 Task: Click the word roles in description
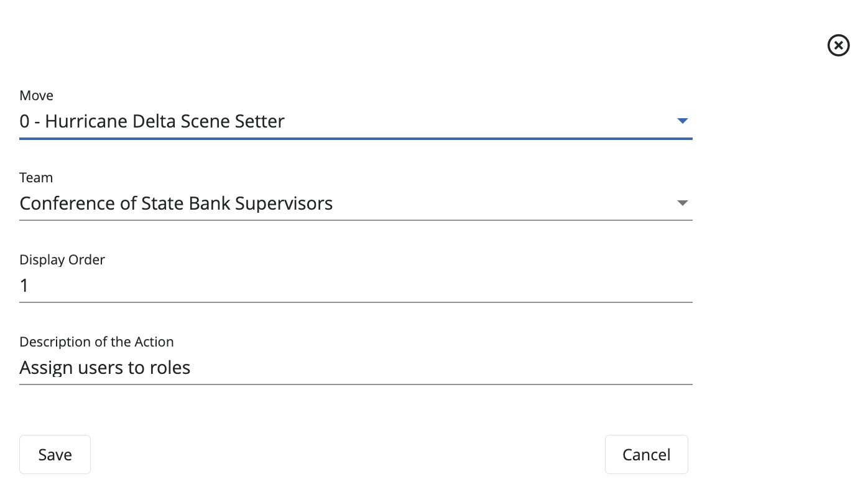(x=170, y=368)
